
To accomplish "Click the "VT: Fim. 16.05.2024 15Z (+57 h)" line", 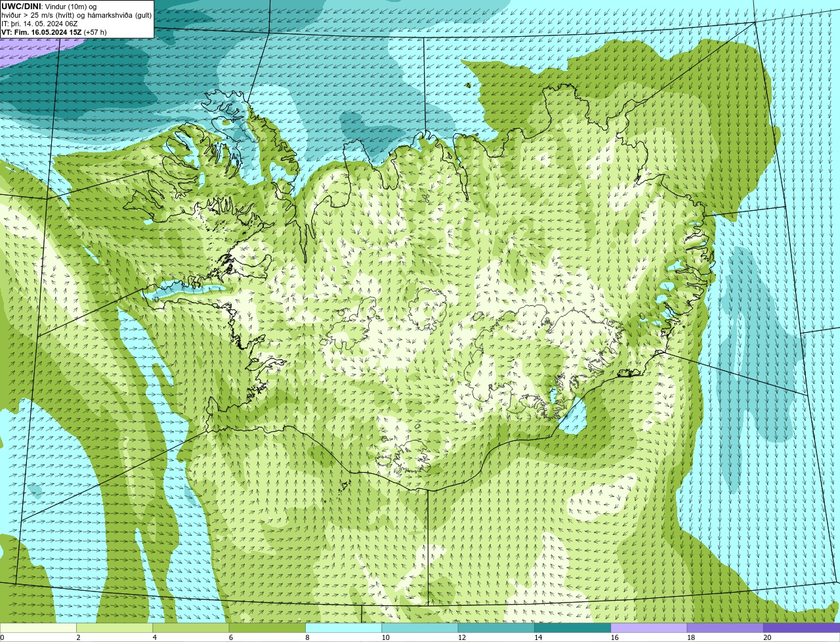I will pos(54,32).
